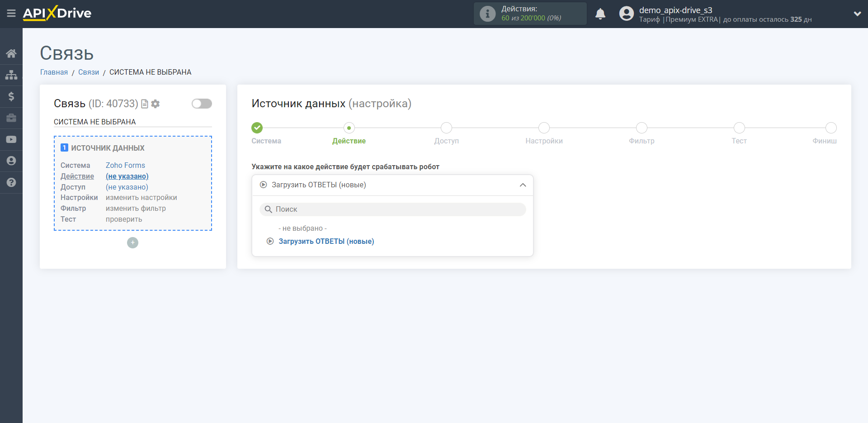Open the user profile sidebar icon

[11, 161]
